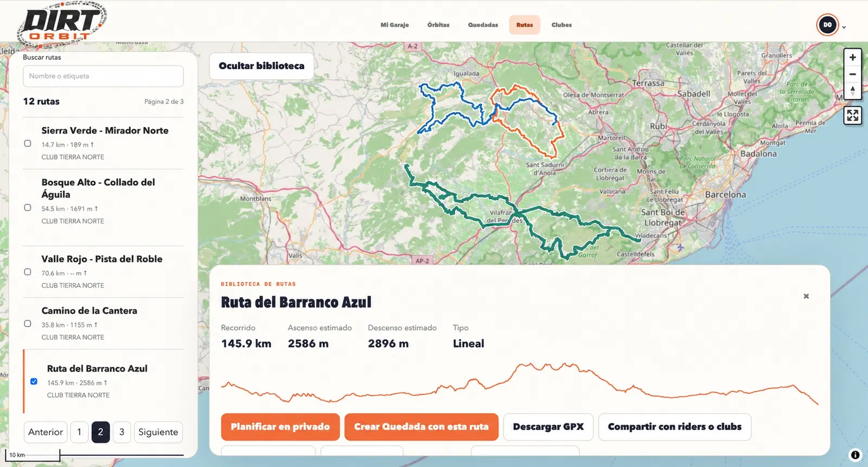Click the elevation profile chart
This screenshot has height=467, width=868.
(x=520, y=383)
